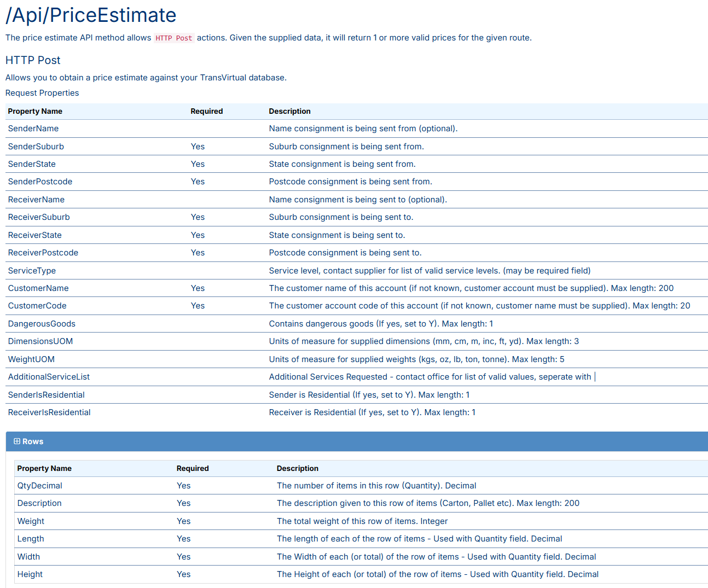Open the ServiceType property details

(x=32, y=270)
